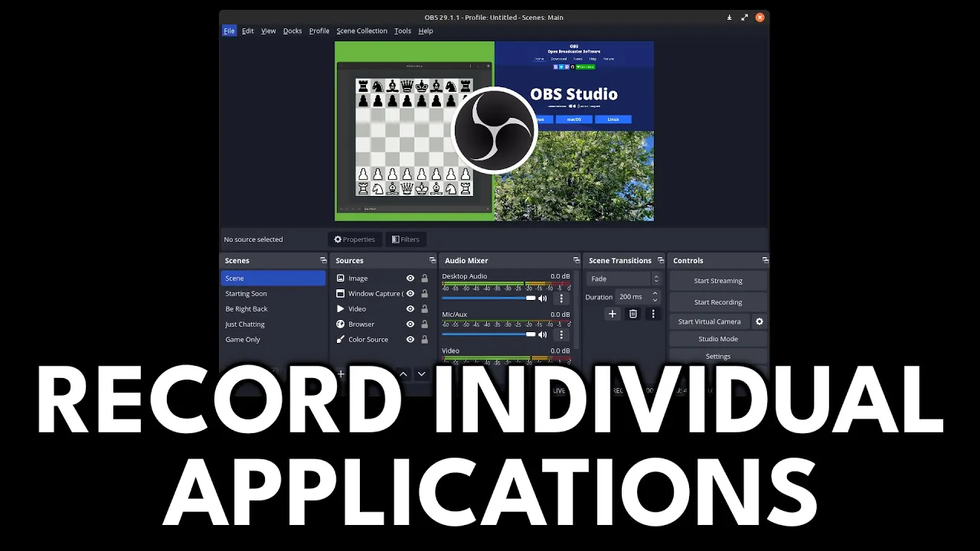980x551 pixels.
Task: Decrease transition Duration with down arrow
Action: click(x=655, y=300)
